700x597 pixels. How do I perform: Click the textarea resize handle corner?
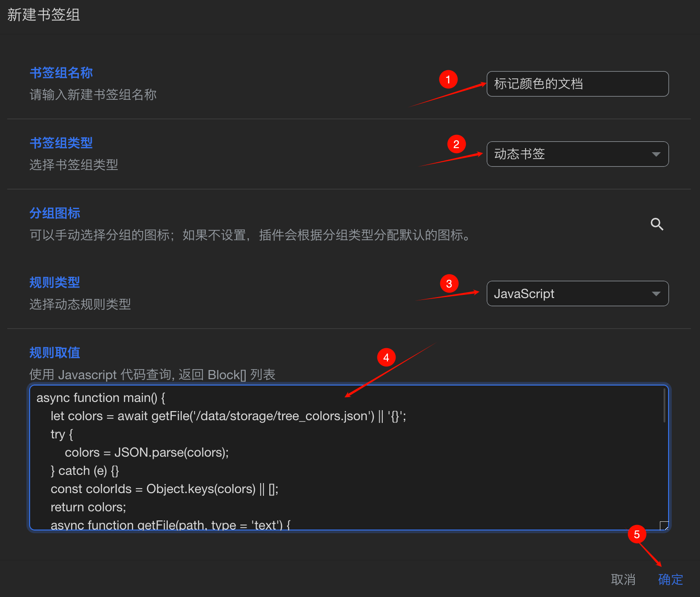pyautogui.click(x=664, y=526)
